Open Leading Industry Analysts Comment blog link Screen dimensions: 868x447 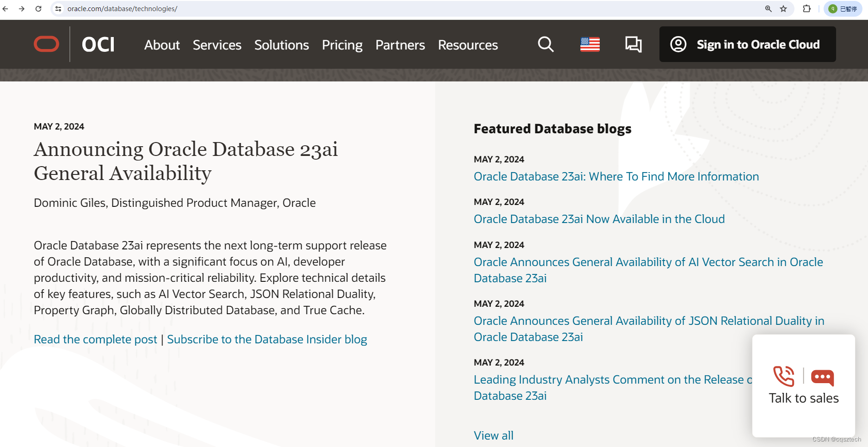click(x=613, y=387)
